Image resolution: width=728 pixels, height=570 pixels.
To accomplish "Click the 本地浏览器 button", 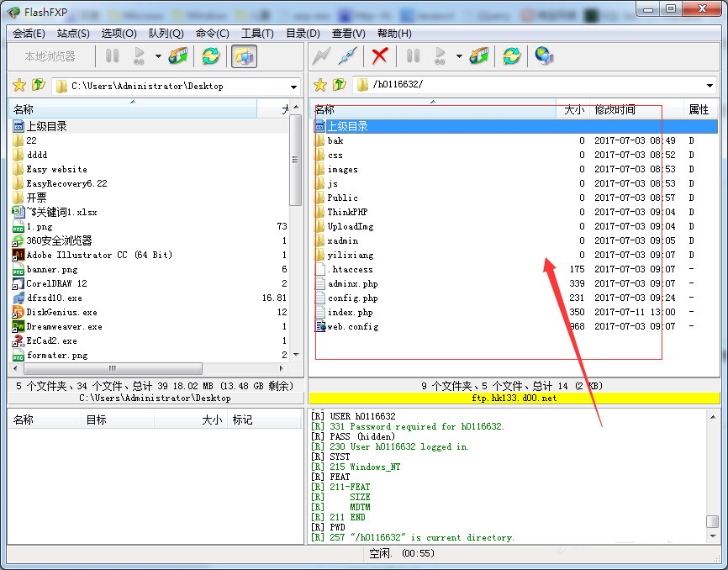I will (50, 56).
